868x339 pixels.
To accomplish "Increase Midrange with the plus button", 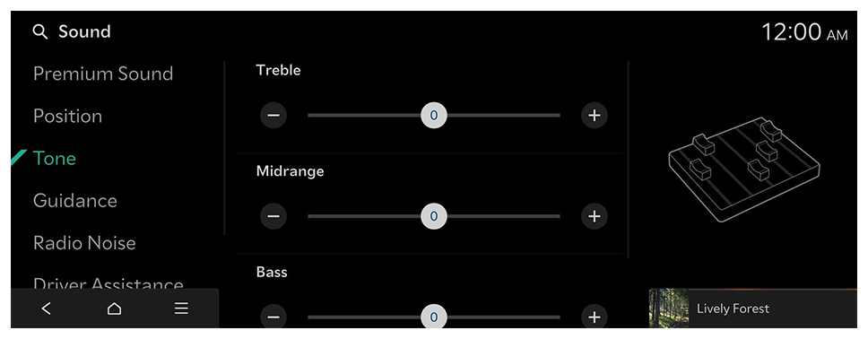I will click(594, 216).
